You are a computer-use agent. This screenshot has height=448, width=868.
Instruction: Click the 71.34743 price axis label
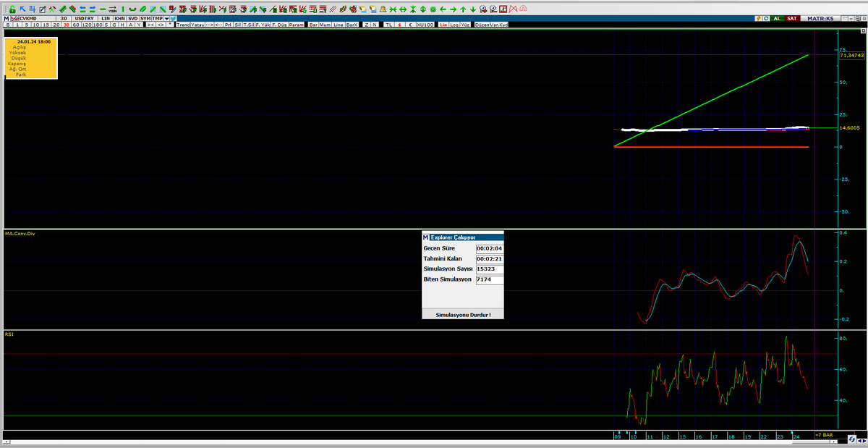(x=852, y=55)
